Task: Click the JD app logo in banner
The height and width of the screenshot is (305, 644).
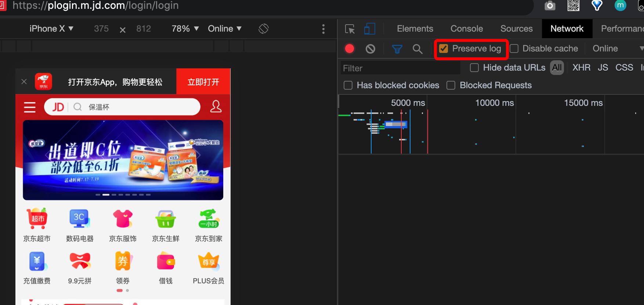Action: tap(43, 82)
